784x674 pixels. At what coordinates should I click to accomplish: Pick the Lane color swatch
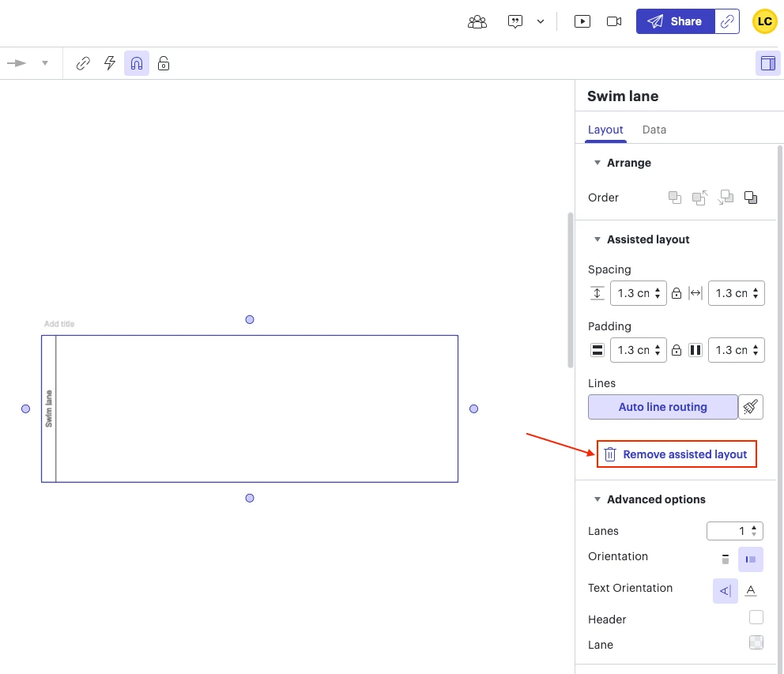pyautogui.click(x=756, y=642)
